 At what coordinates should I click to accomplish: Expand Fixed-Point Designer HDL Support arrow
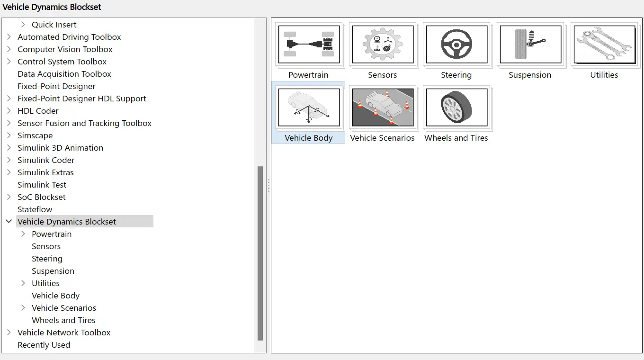click(x=9, y=99)
